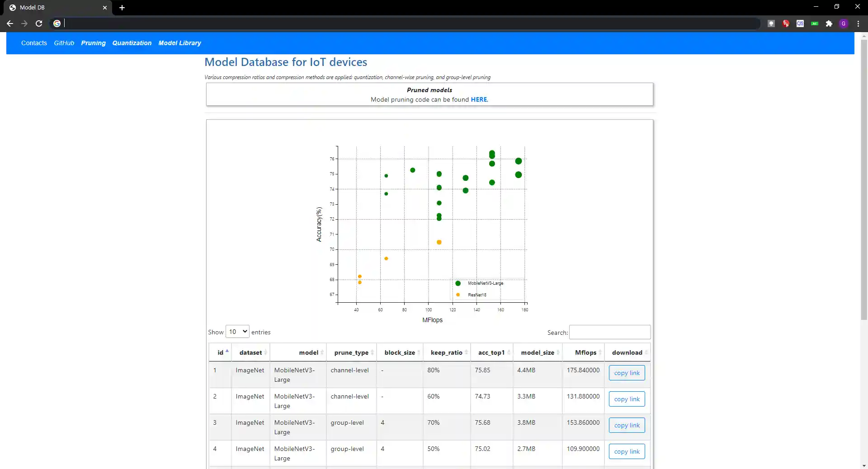Click the green MobileNetV3-Large legend swatch
This screenshot has height=469, width=868.
coord(458,283)
